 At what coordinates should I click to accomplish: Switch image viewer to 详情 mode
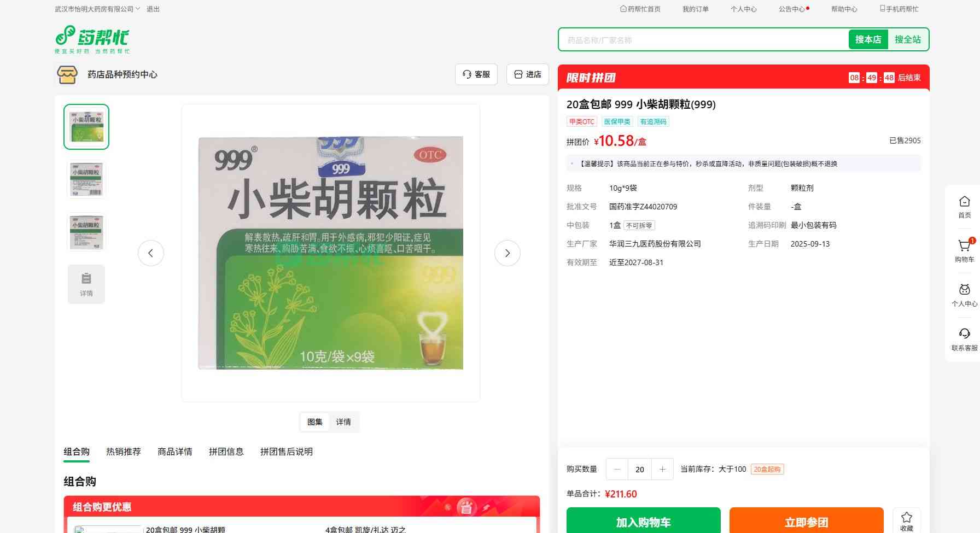pyautogui.click(x=343, y=422)
